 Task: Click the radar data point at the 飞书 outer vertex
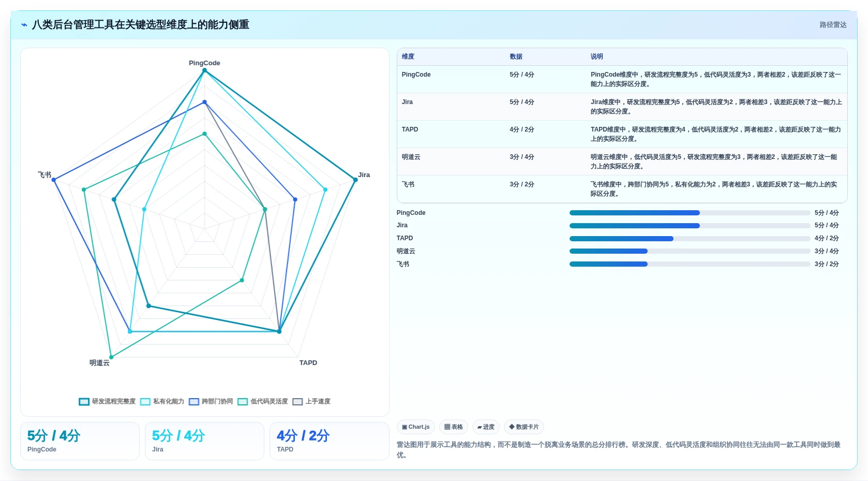54,180
